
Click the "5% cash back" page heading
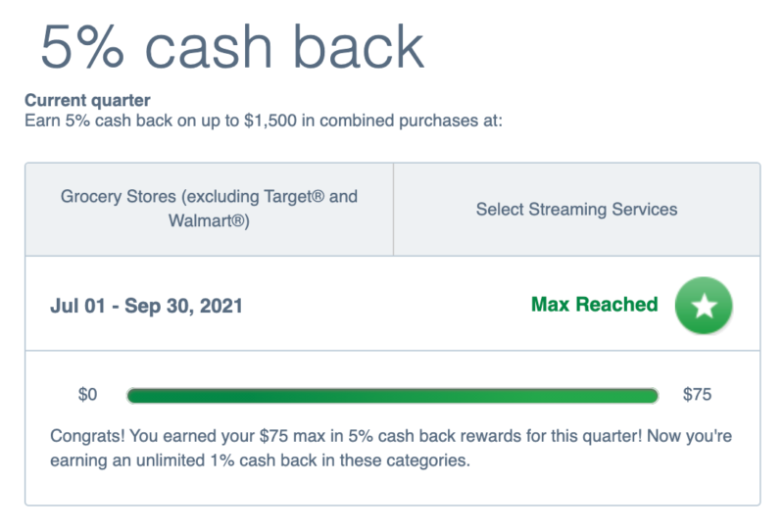coord(231,46)
